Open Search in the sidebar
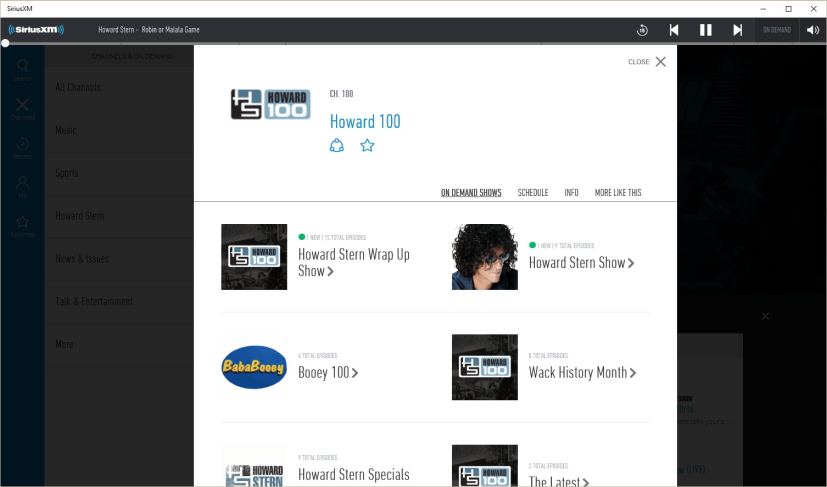 coord(22,70)
